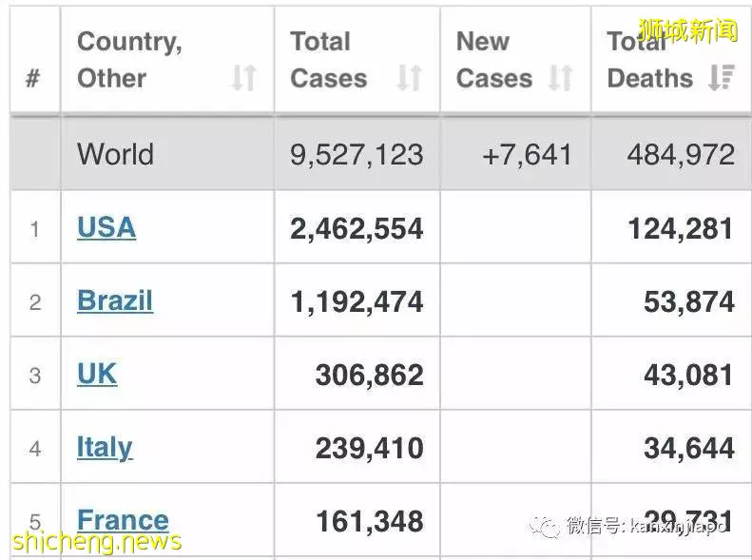Click the shicheng.news watermark text
752x560 pixels.
tap(97, 542)
